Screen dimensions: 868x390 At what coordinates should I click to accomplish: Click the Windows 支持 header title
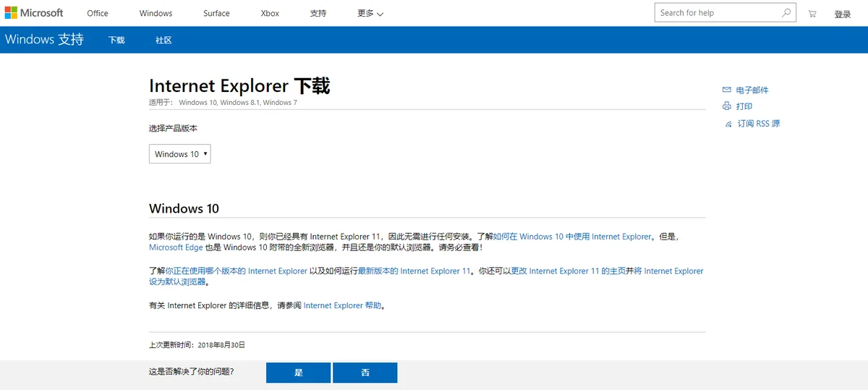[44, 40]
